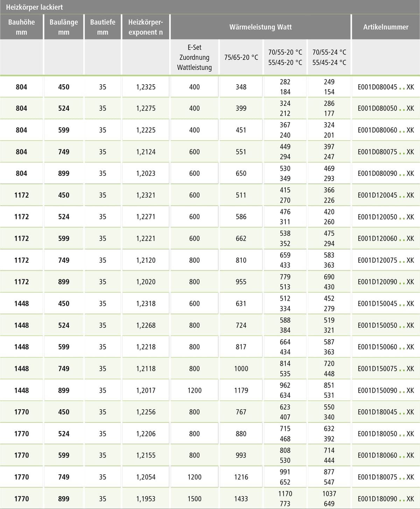Click the 'E-Set Zuordnung Wattleistung' subheader

pos(194,57)
